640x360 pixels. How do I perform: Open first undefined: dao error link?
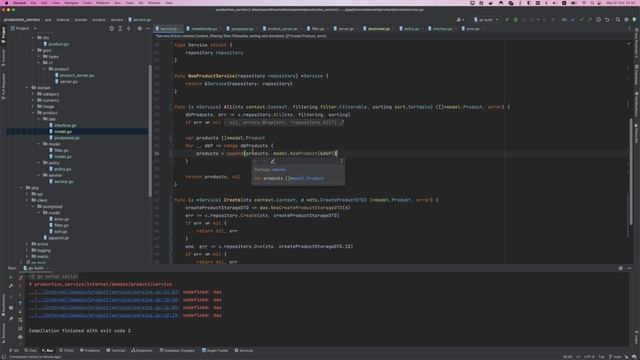click(x=104, y=292)
